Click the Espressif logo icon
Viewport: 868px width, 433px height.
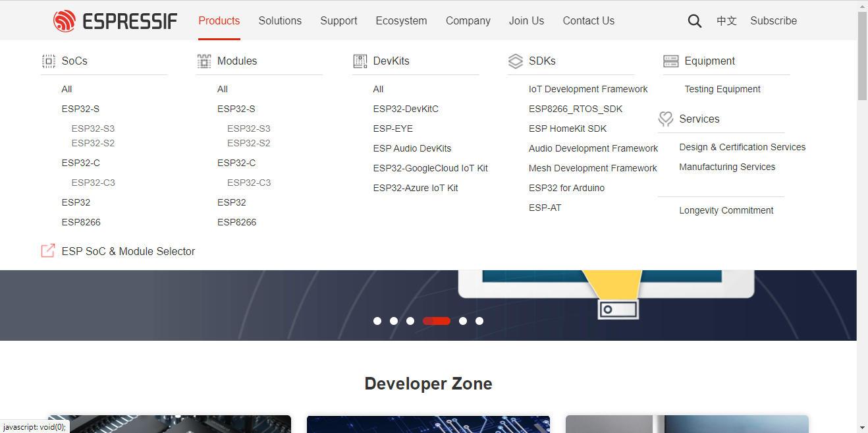pos(66,20)
